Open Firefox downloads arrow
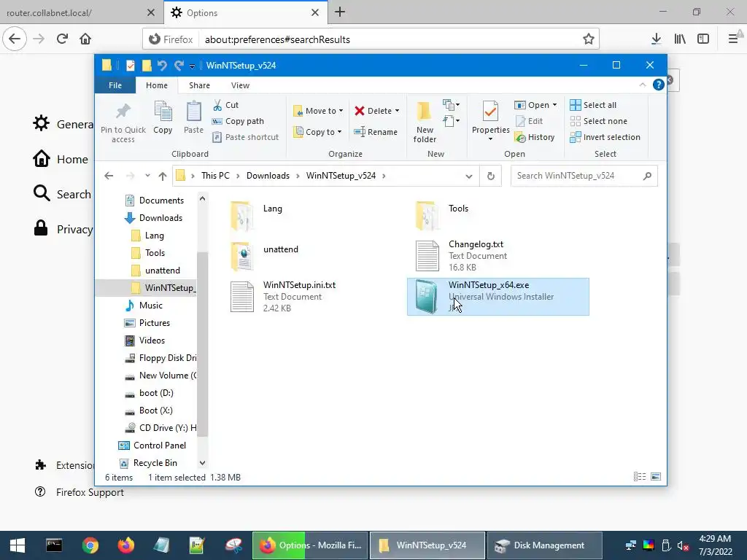 coord(656,39)
